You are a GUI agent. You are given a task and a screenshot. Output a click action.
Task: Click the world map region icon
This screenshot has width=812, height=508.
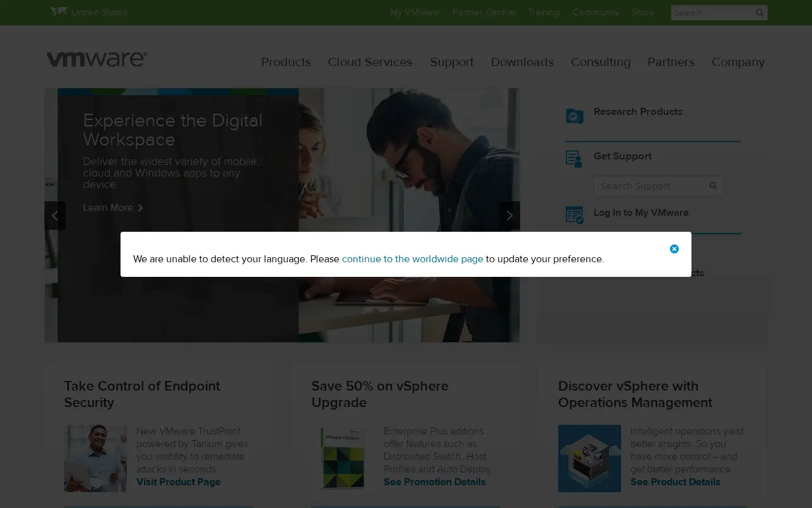58,11
